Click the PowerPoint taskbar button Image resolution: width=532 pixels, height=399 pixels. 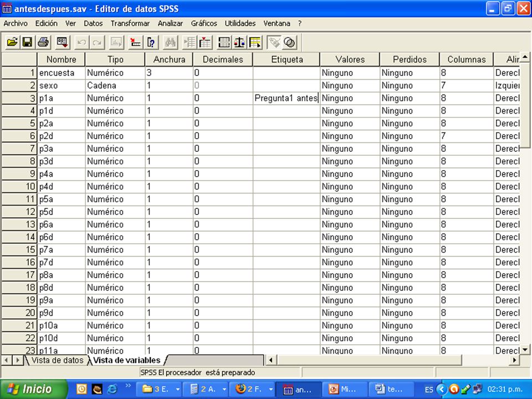point(345,389)
